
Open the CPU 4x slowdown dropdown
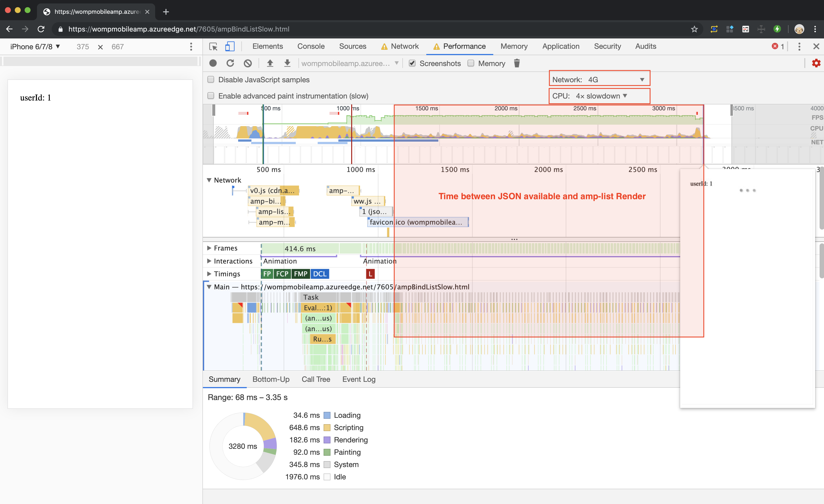click(599, 96)
